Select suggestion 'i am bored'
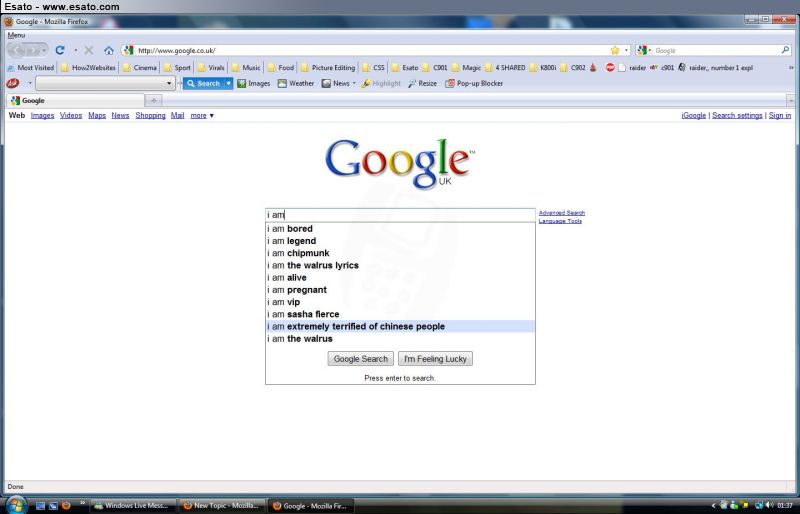The image size is (800, 514). 401,229
